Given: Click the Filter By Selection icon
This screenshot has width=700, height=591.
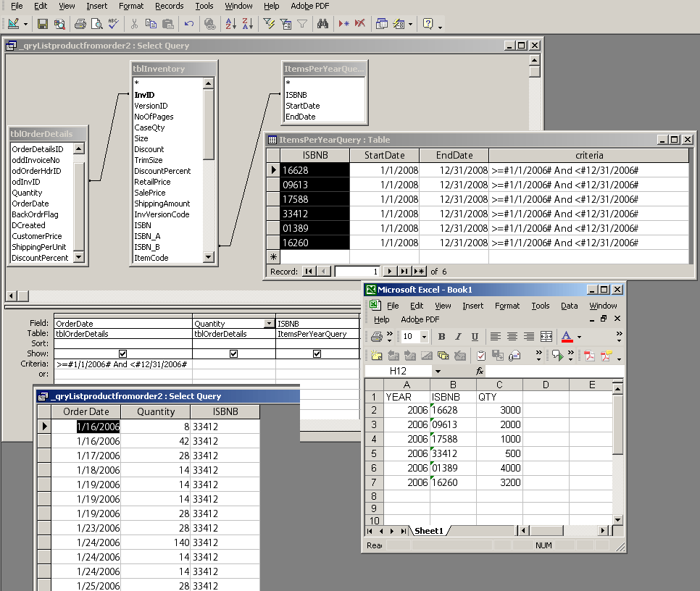Looking at the screenshot, I should pos(269,24).
